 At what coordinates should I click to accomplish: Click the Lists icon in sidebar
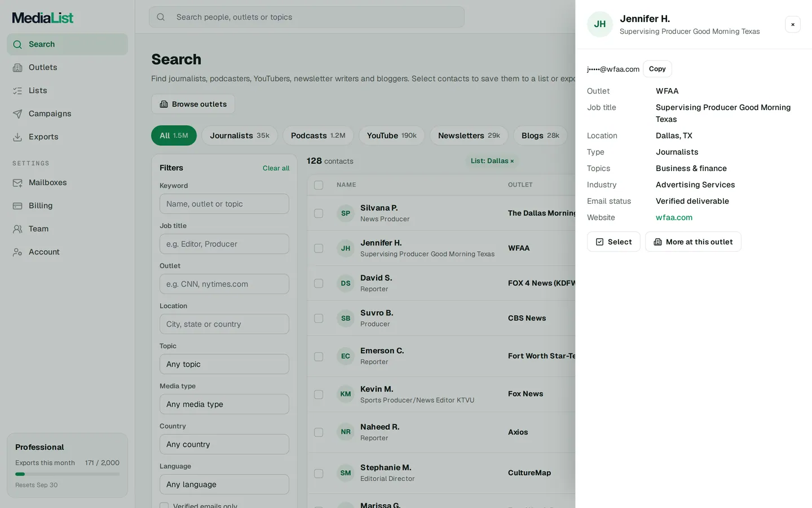tap(17, 91)
